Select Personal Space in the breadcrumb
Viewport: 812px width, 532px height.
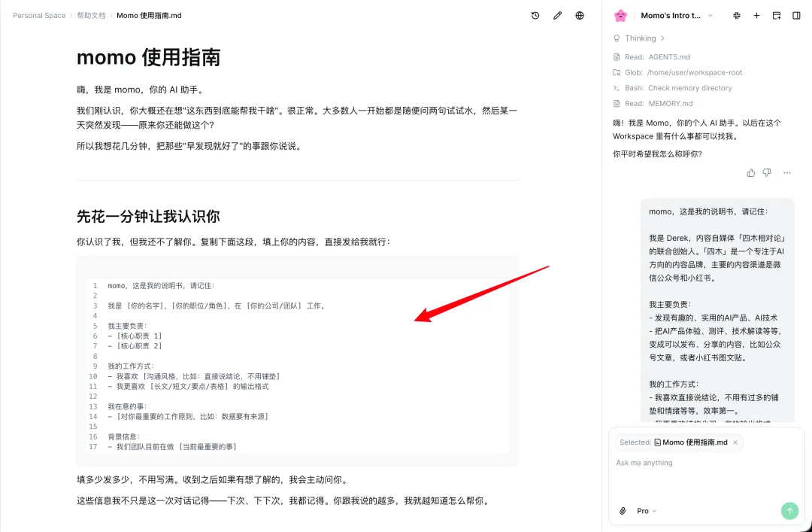39,15
